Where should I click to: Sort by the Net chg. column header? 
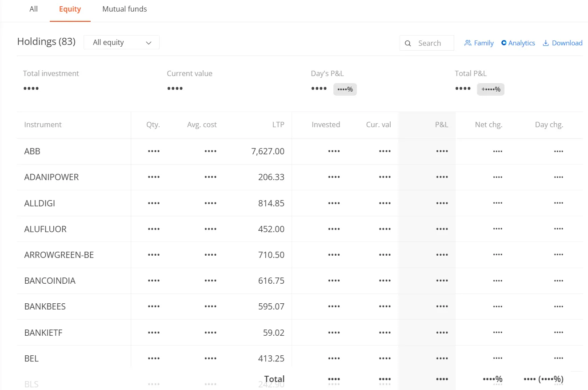click(x=488, y=125)
